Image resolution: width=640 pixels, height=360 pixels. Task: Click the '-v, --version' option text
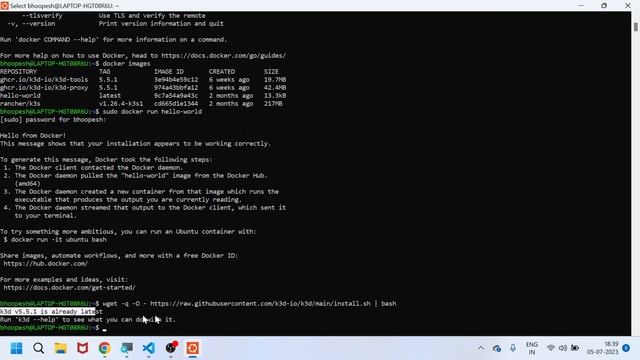coord(31,24)
